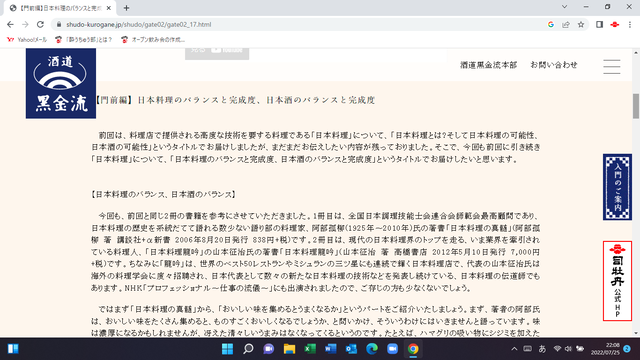Click scrollbar up arrow
This screenshot has width=640, height=360.
pyautogui.click(x=636, y=52)
